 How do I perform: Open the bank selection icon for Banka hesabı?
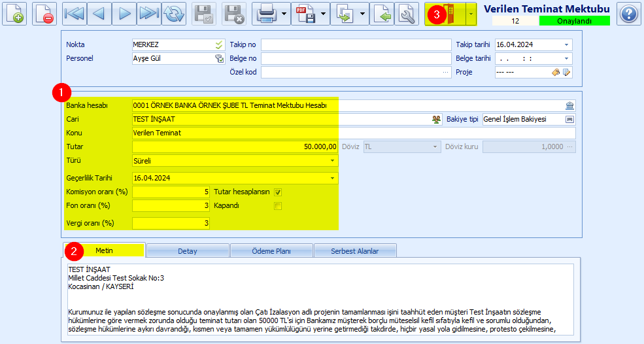point(569,106)
